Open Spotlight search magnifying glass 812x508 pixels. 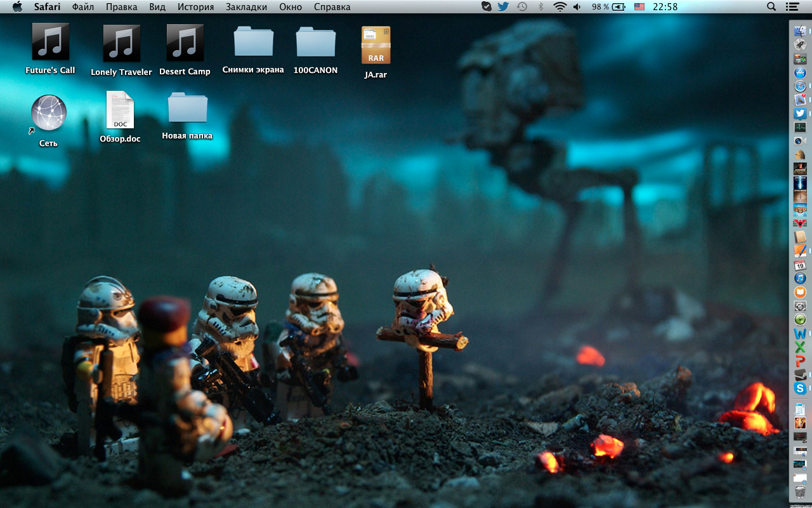pyautogui.click(x=771, y=7)
